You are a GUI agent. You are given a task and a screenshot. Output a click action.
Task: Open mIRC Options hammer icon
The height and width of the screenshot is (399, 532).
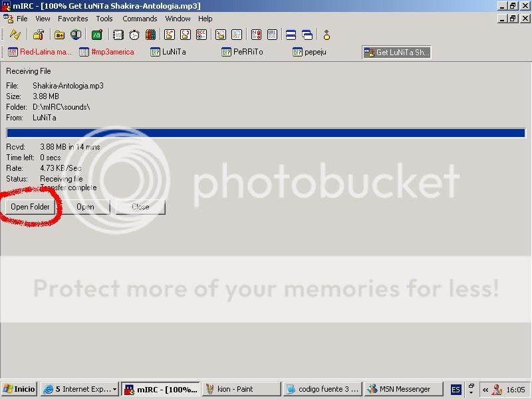(39, 35)
